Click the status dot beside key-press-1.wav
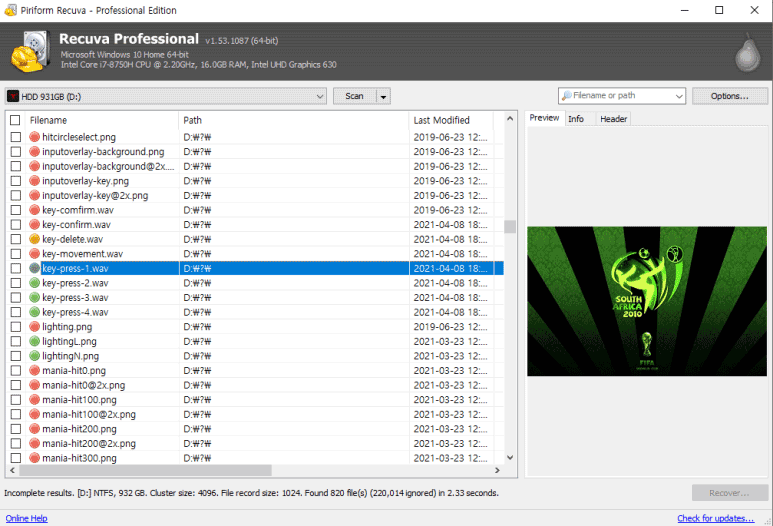The height and width of the screenshot is (526, 773). (35, 268)
